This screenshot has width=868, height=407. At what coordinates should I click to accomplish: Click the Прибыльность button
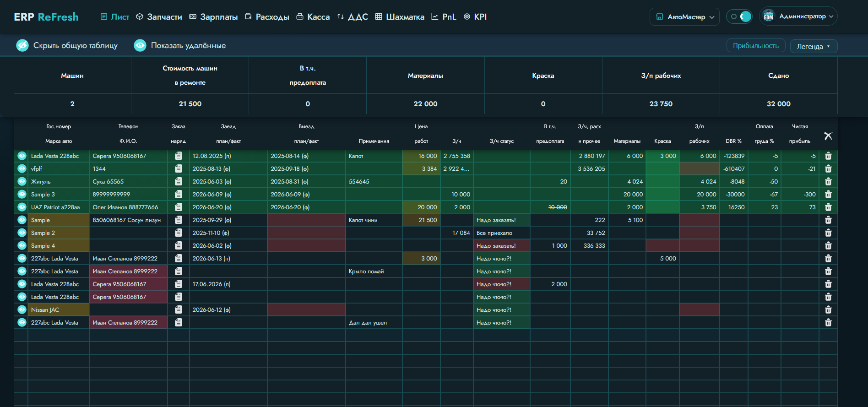(x=755, y=46)
